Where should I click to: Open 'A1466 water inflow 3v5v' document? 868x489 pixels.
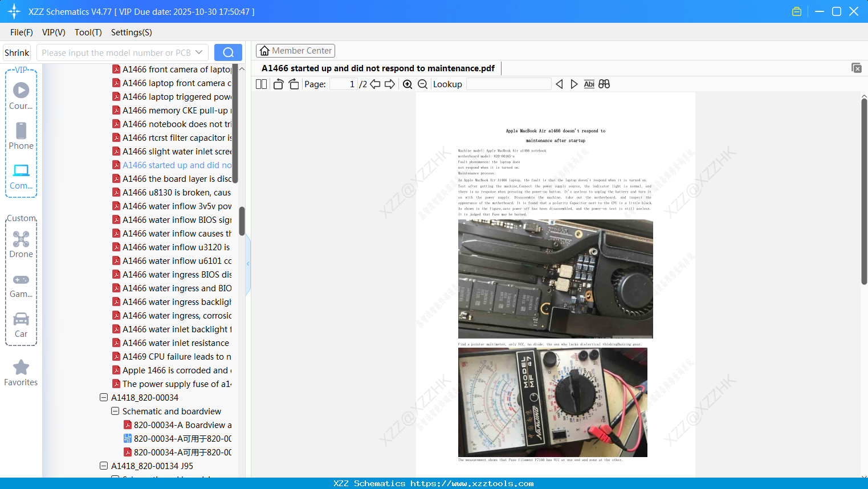click(x=177, y=206)
